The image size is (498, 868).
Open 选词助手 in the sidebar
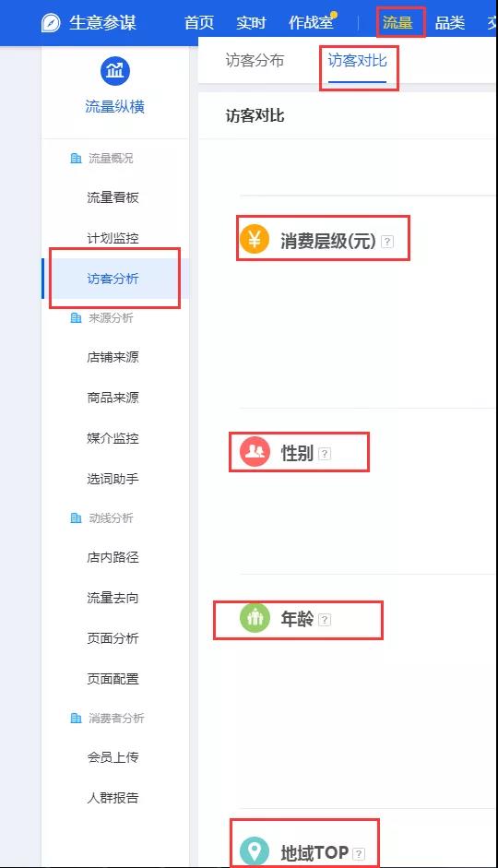(113, 479)
